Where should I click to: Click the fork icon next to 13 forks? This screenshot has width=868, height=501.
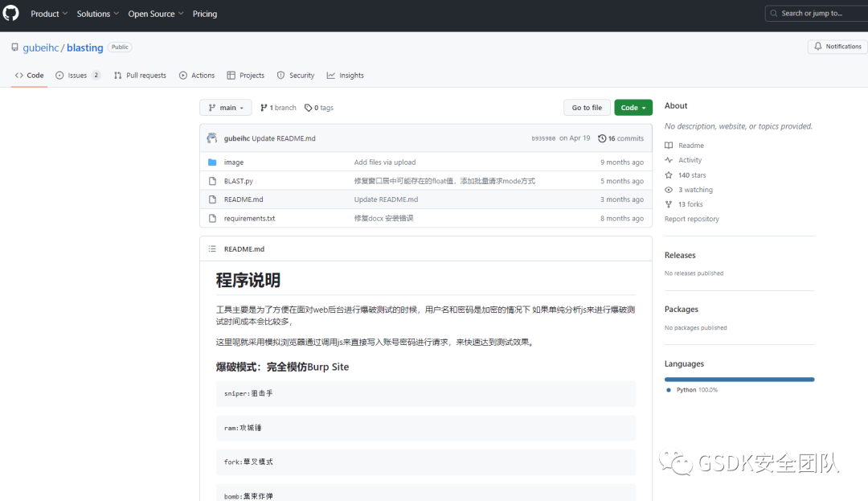coord(669,204)
